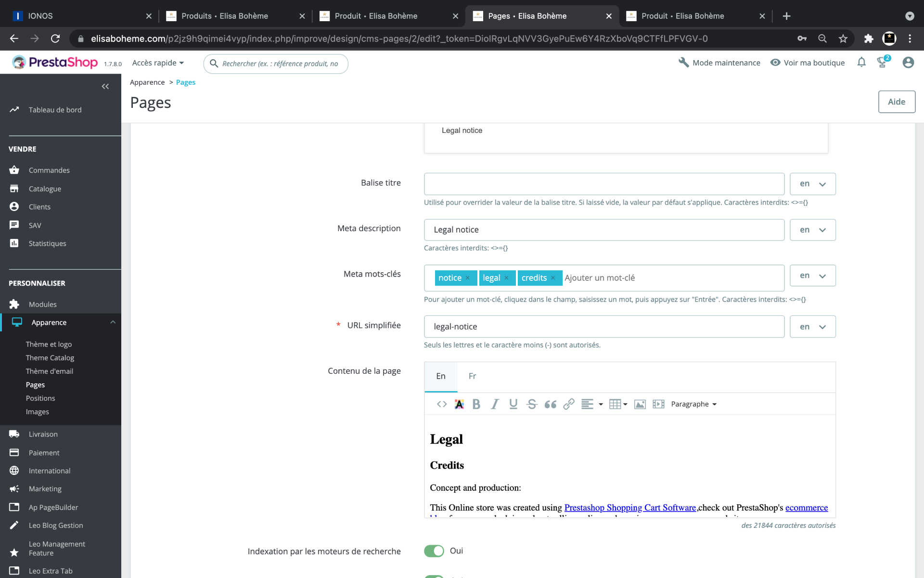Image resolution: width=924 pixels, height=578 pixels.
Task: Collapse the Apparence sidebar section
Action: point(113,322)
